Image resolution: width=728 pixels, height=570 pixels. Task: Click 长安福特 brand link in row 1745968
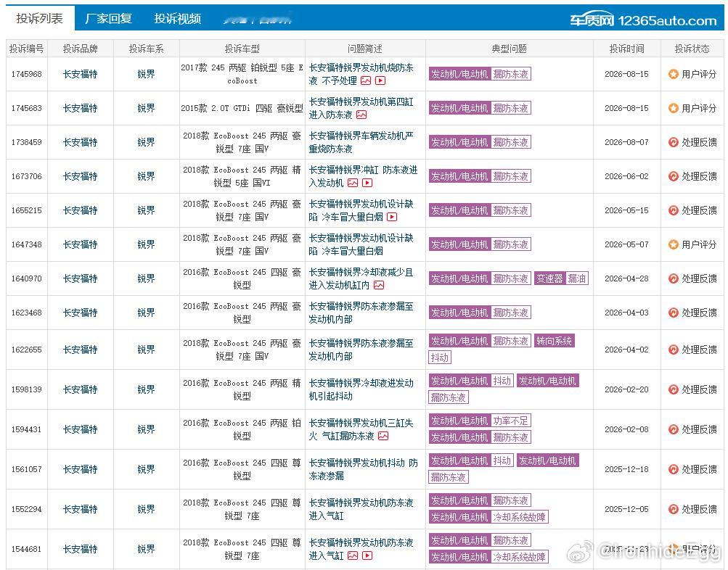coord(81,74)
